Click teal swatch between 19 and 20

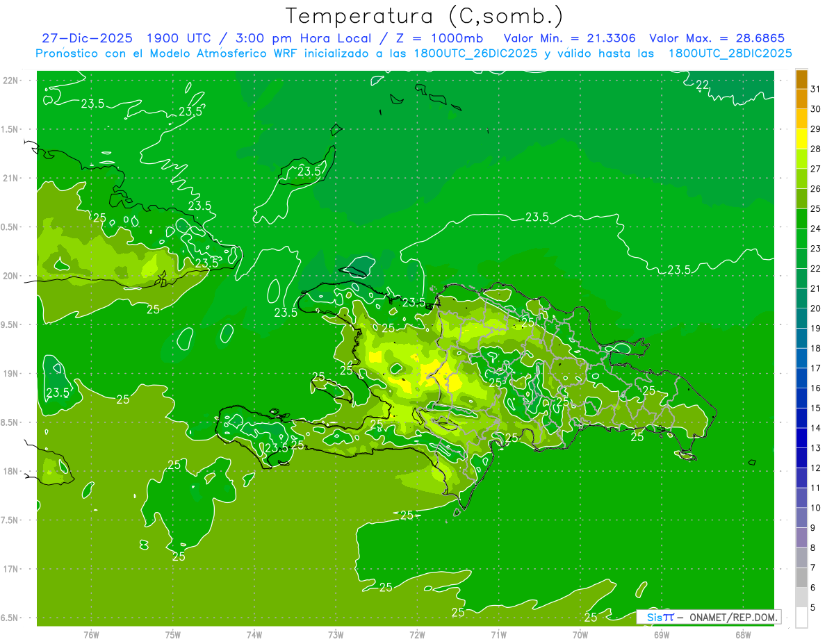[x=801, y=318]
